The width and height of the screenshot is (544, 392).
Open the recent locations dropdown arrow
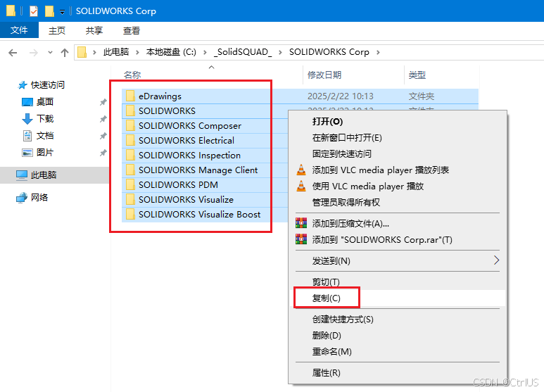click(50, 53)
